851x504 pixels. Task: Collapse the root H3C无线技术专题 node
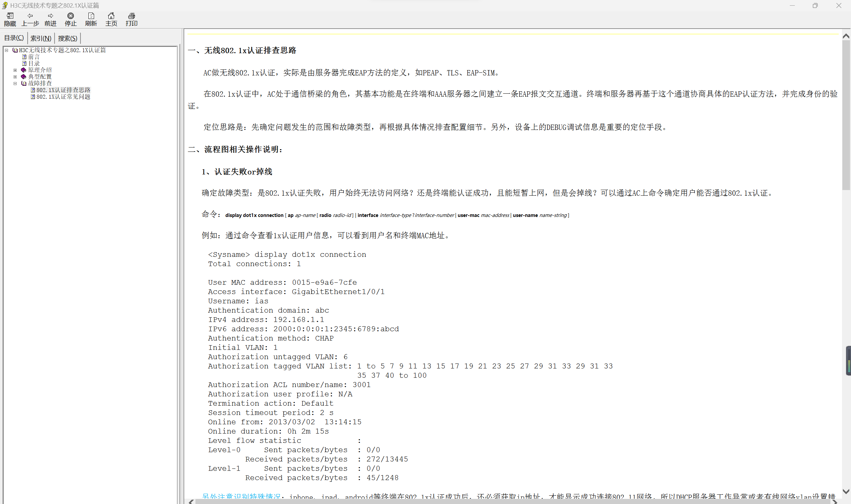coord(6,50)
